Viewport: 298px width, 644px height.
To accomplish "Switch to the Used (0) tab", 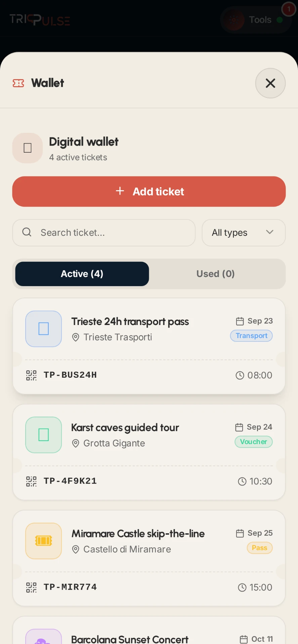I will pyautogui.click(x=216, y=274).
